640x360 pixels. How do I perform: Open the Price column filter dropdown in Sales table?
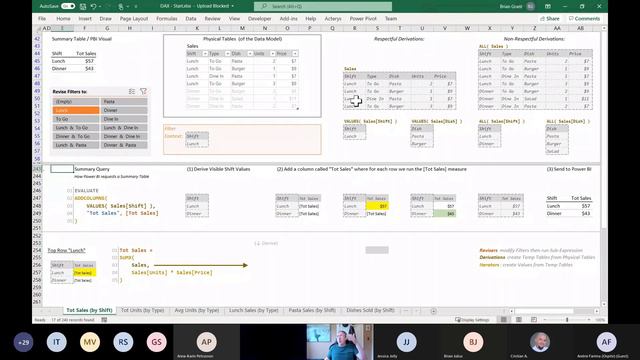[295, 53]
